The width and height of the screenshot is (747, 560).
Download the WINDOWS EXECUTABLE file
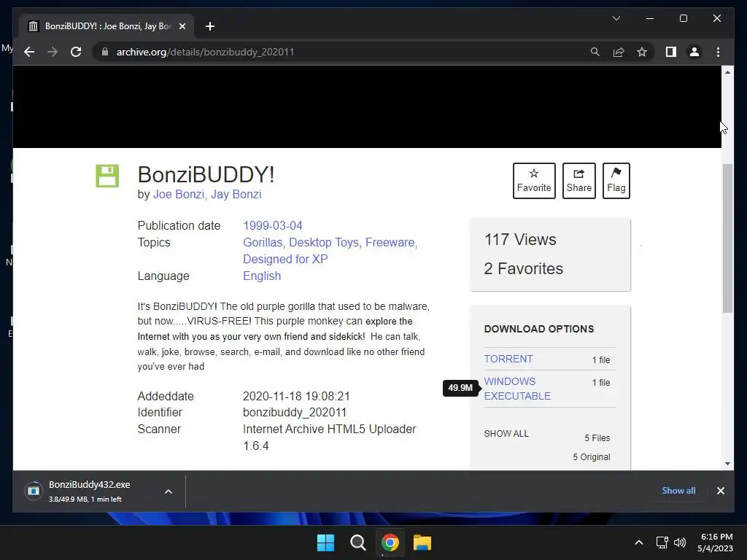click(x=517, y=389)
